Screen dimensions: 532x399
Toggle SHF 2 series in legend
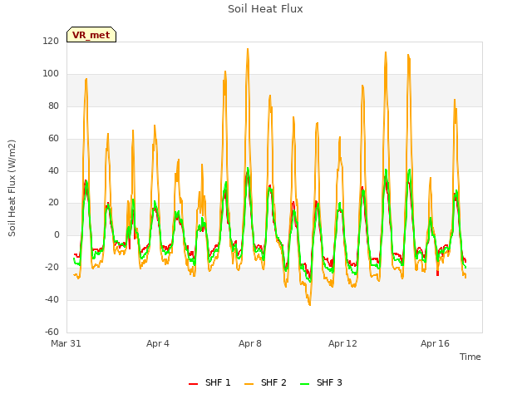[265, 382]
